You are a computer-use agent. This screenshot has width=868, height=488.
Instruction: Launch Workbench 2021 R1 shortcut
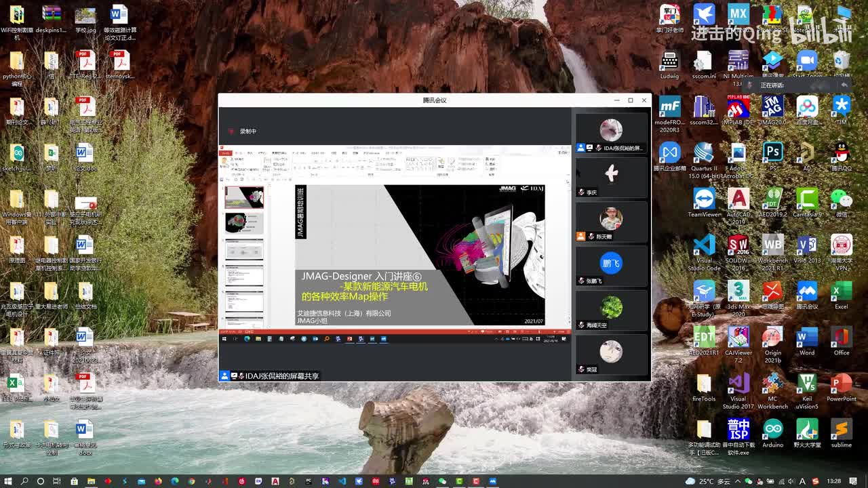point(772,252)
